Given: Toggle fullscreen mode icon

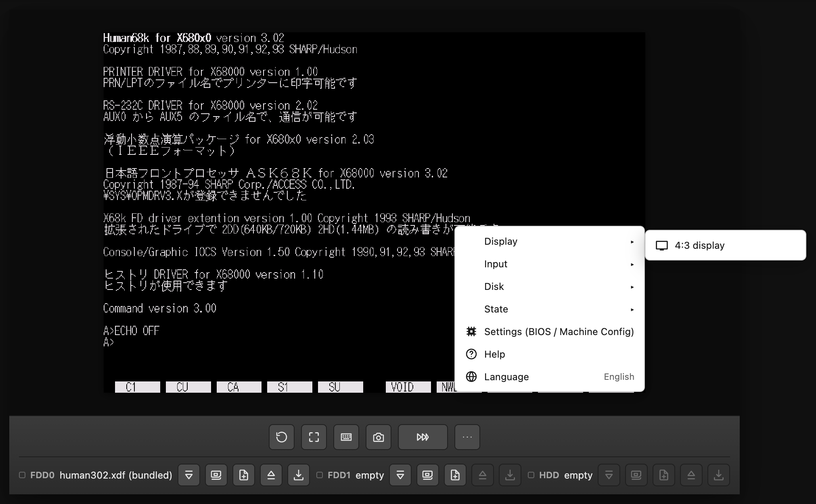Looking at the screenshot, I should point(314,437).
